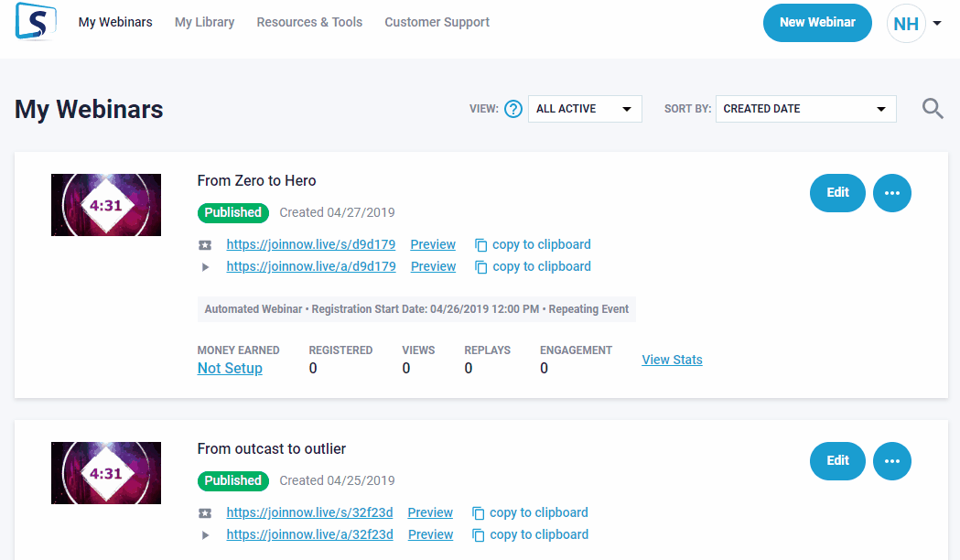Open View Stats for From Zero to Hero
The width and height of the screenshot is (960, 560).
point(672,360)
